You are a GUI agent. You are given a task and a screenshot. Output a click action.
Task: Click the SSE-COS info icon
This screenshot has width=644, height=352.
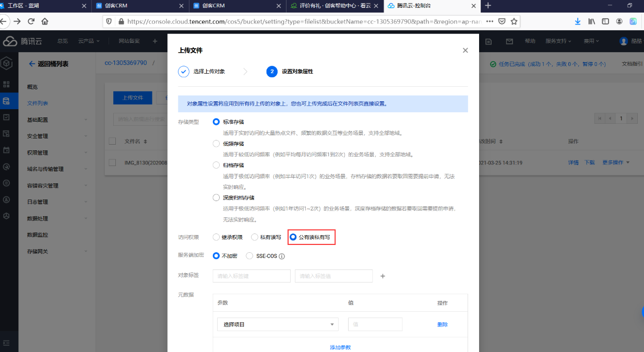pos(282,256)
